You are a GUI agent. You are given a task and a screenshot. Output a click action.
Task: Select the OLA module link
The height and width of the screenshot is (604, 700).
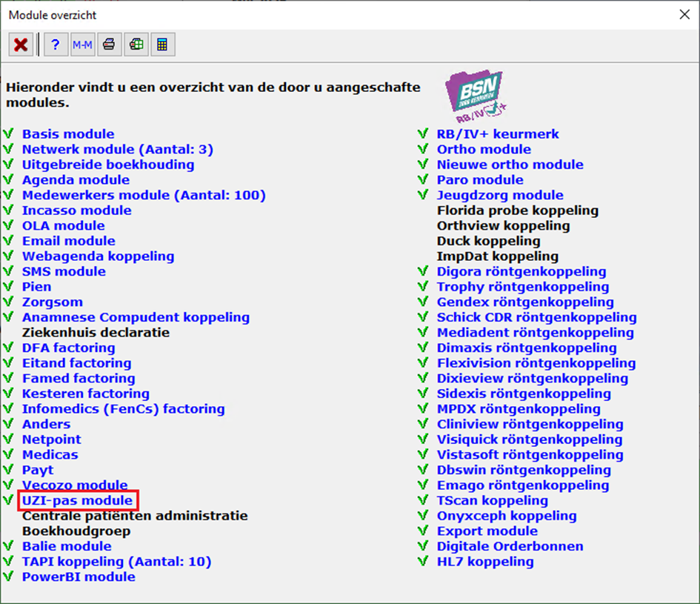point(64,225)
